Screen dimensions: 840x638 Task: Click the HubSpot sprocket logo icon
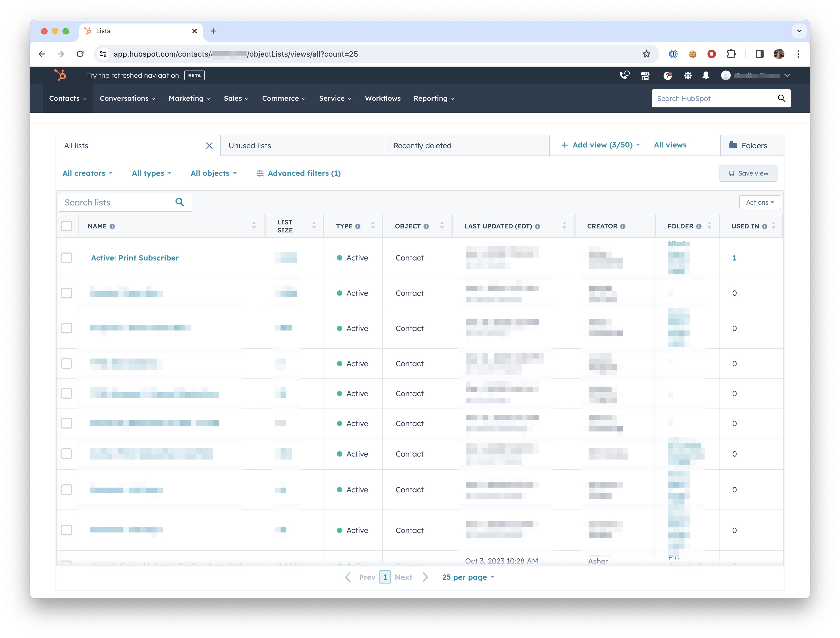point(60,75)
